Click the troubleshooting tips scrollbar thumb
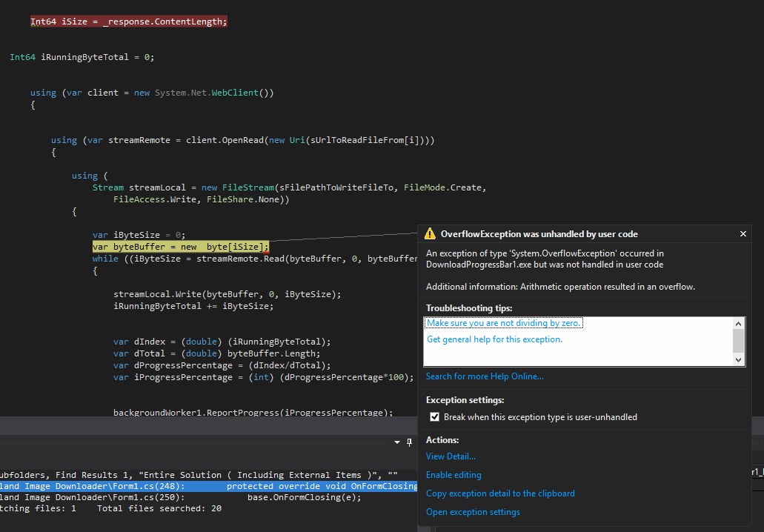This screenshot has width=764, height=532. point(738,340)
